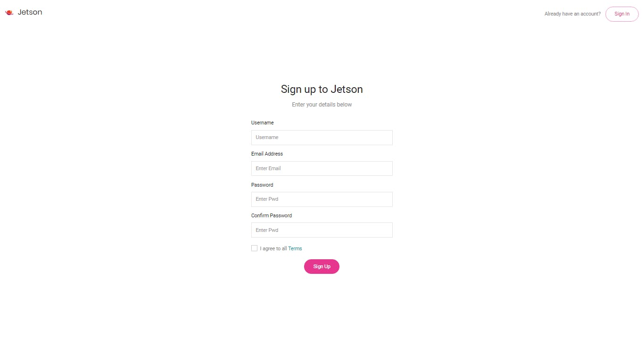Click the 'Sign up to Jetson' heading
Image resolution: width=644 pixels, height=362 pixels.
click(x=322, y=90)
